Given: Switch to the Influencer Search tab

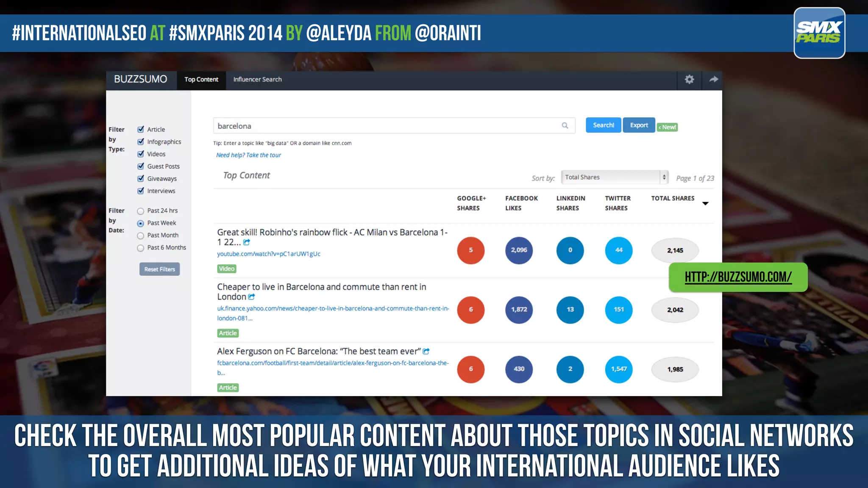Looking at the screenshot, I should [x=257, y=79].
